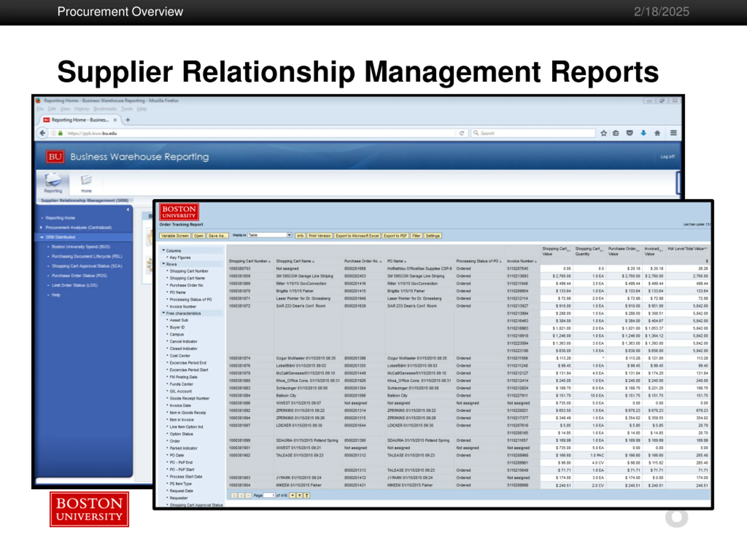The image size is (747, 560).
Task: Go to next page in report pager
Action: click(292, 495)
